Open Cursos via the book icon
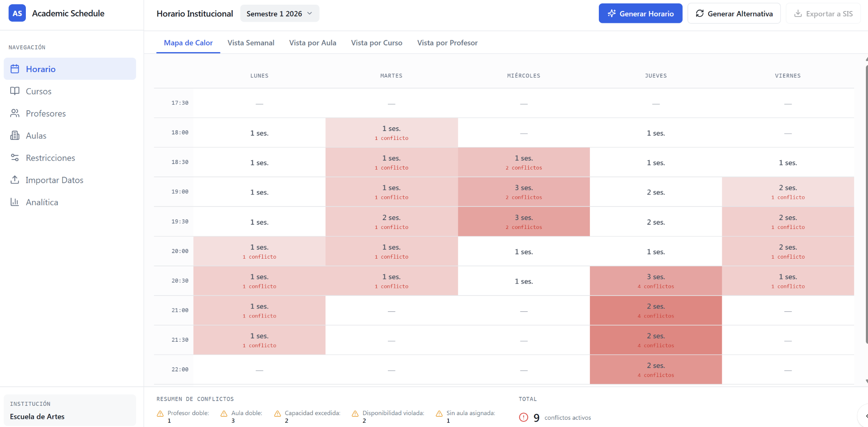 tap(15, 91)
